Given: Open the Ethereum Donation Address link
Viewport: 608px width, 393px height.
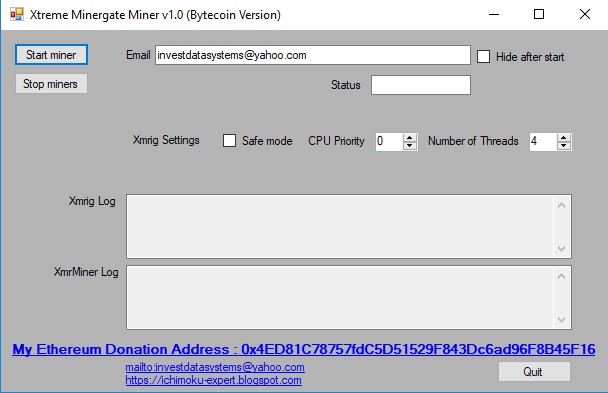Looking at the screenshot, I should (x=304, y=349).
